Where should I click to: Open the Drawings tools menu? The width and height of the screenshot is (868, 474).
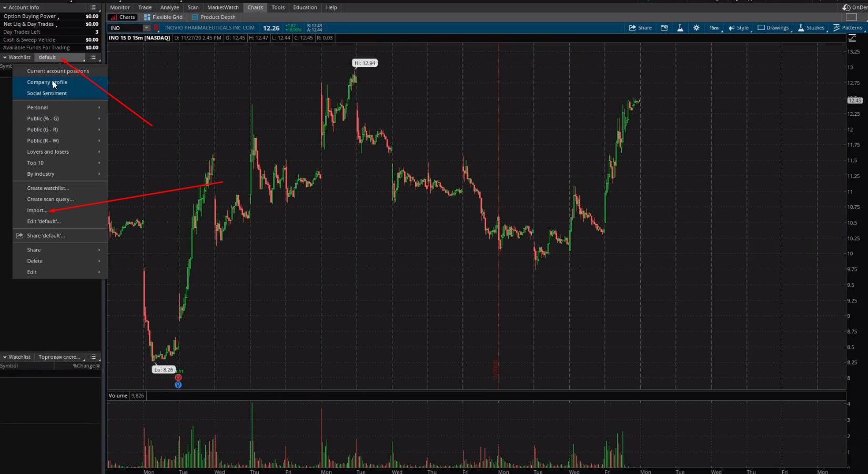pos(773,28)
